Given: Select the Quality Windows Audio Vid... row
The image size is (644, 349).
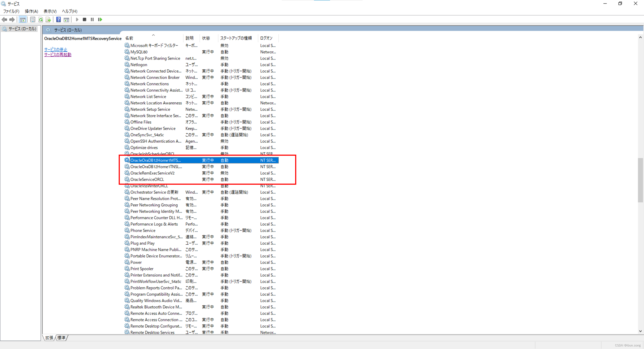Looking at the screenshot, I should tap(201, 300).
